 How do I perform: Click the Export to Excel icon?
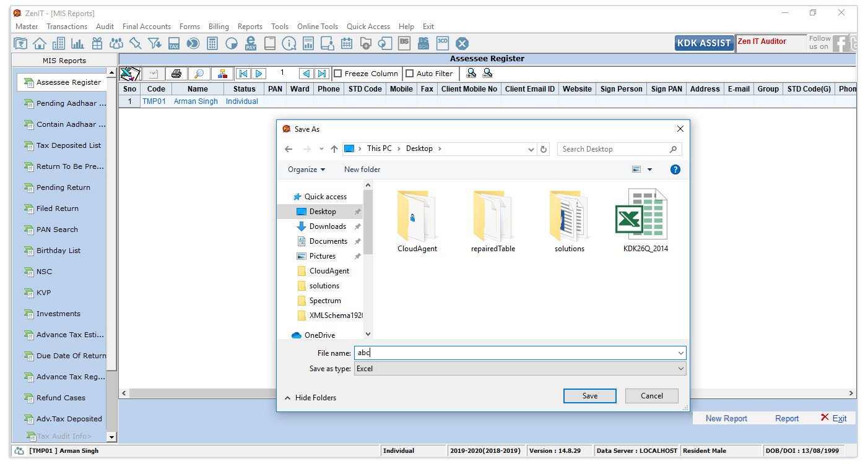[130, 74]
